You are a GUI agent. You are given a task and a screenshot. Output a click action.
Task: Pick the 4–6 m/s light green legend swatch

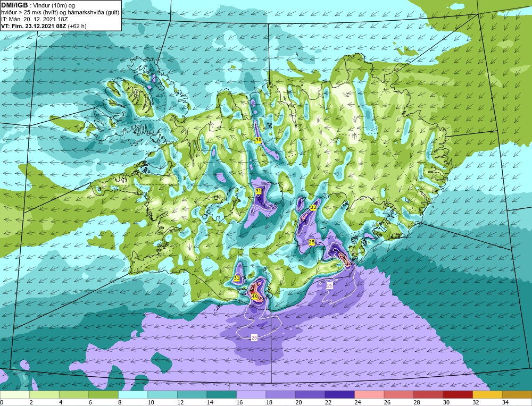point(74,395)
